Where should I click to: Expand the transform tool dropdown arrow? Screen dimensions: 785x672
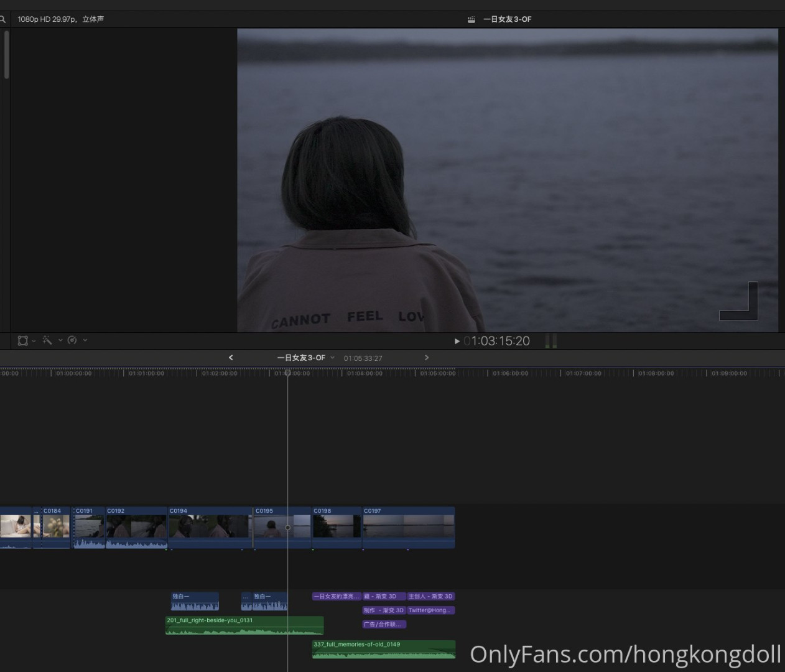pyautogui.click(x=34, y=340)
